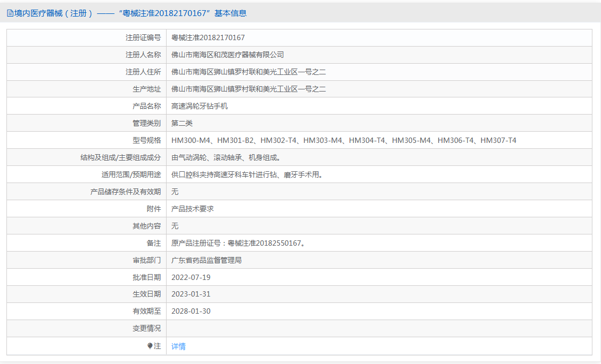Screen dimensions: 601x364
Task: Click the 注册人名称 label
Action: (144, 55)
